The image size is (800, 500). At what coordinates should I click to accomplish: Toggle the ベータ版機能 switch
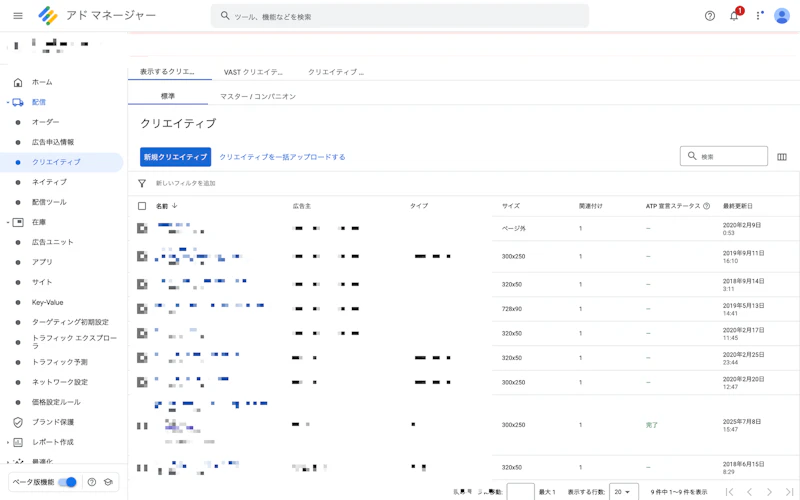coord(67,482)
